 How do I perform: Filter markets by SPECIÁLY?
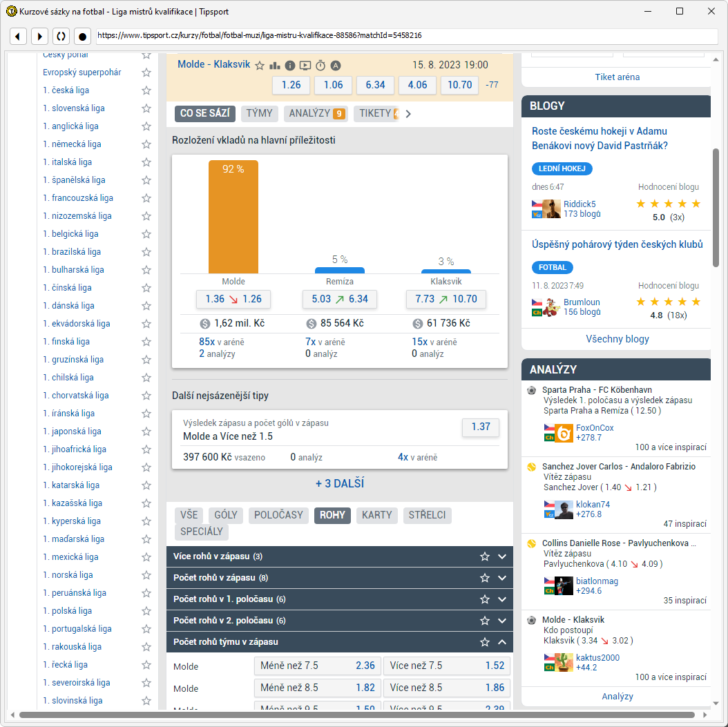coord(202,532)
